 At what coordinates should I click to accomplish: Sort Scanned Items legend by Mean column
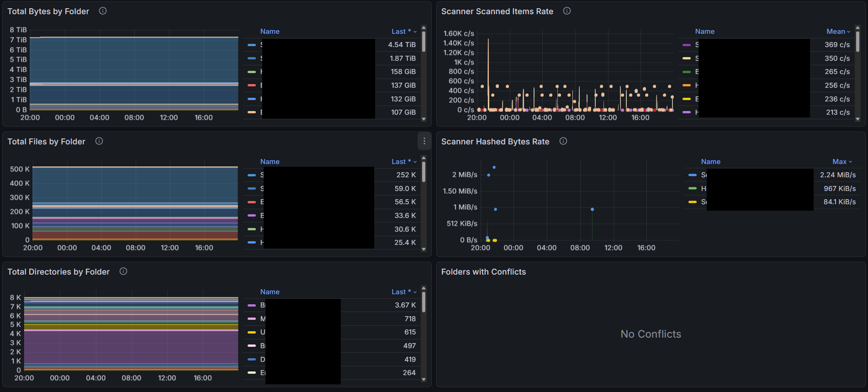tap(838, 32)
